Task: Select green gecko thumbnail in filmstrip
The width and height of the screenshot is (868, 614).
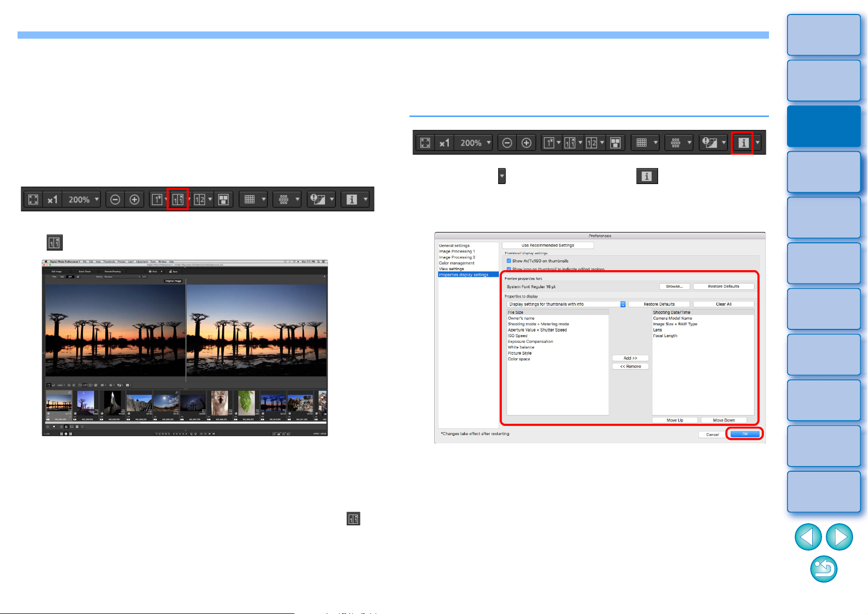Action: coord(247,402)
